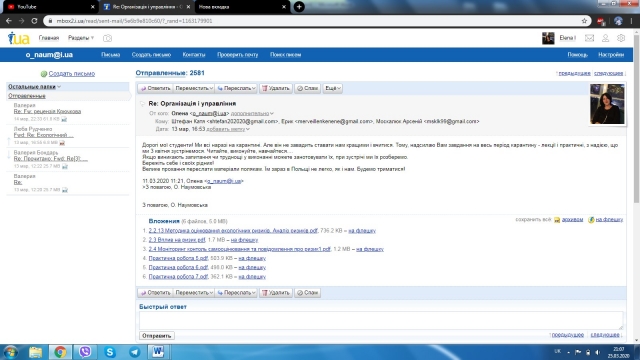The image size is (640, 360).
Task: Click the bottom Удалить button
Action: coord(276,293)
